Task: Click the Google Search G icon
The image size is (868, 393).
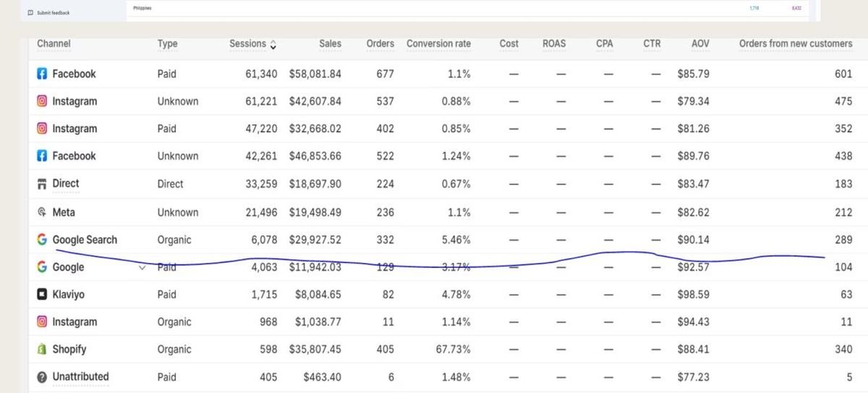Action: (42, 240)
